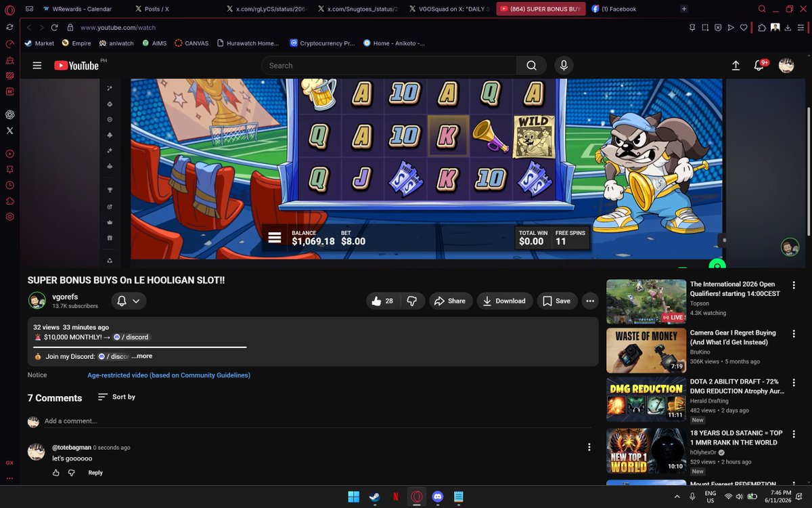The width and height of the screenshot is (812, 508).
Task: Like the "let's goooooo" comment
Action: coord(56,473)
